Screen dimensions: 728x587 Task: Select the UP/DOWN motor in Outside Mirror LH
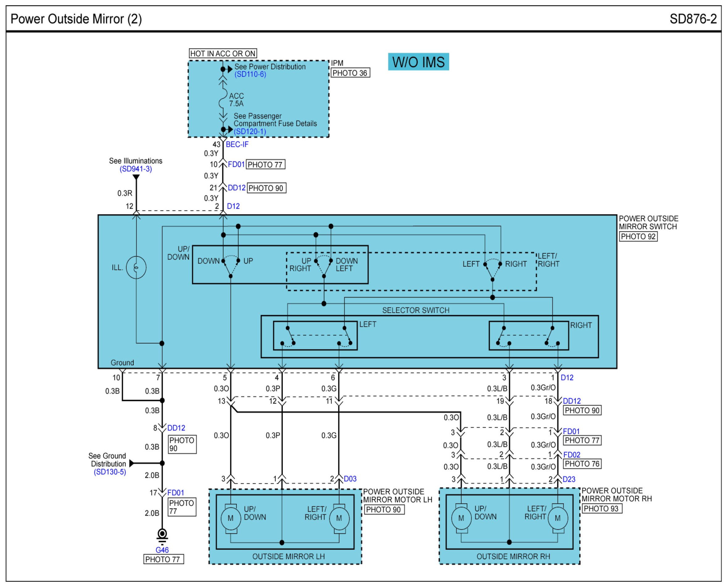tap(230, 518)
